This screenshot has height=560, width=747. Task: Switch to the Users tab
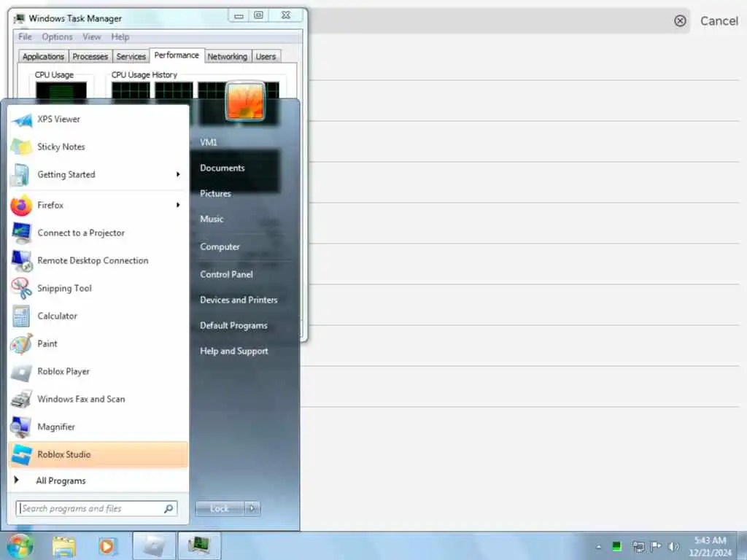(266, 56)
